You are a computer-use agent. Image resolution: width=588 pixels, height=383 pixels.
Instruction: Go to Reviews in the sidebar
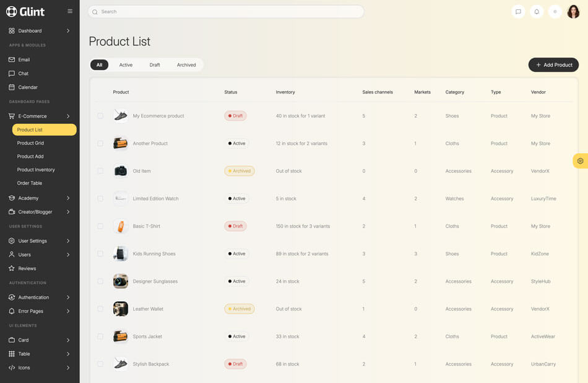click(27, 268)
